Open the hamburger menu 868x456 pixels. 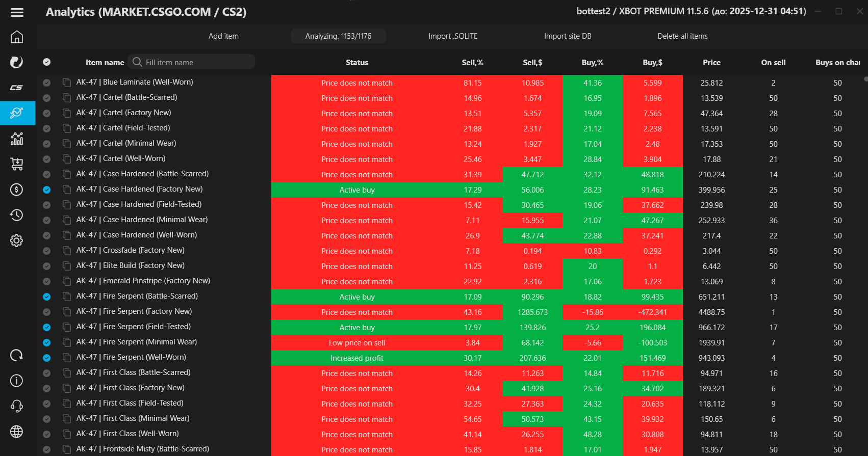17,12
